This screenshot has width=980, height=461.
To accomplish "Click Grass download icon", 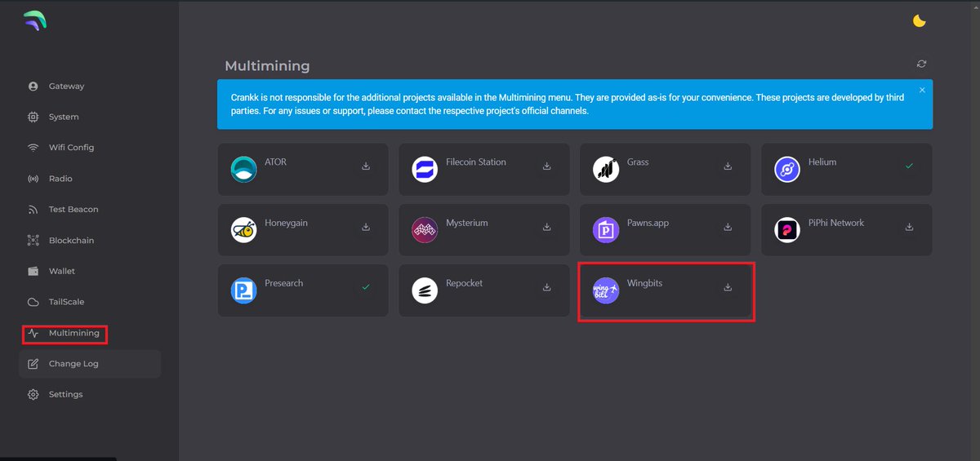I will pos(728,166).
